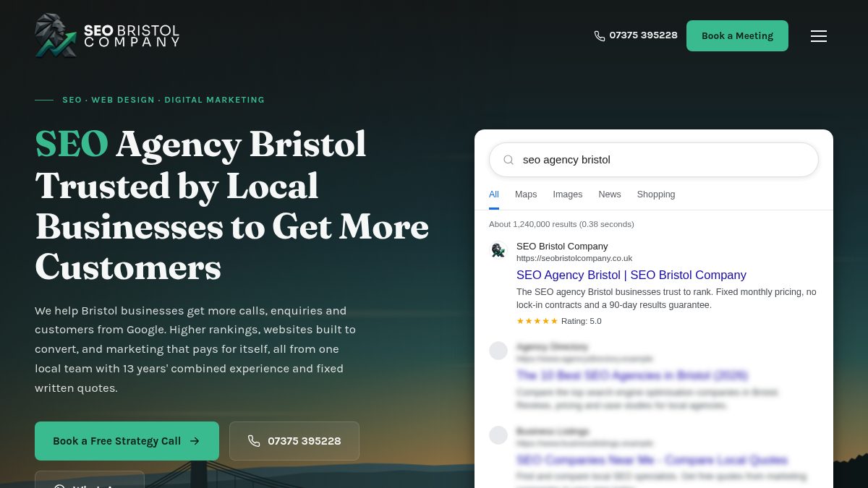The width and height of the screenshot is (868, 488).
Task: Open the News tab
Action: coord(610,194)
